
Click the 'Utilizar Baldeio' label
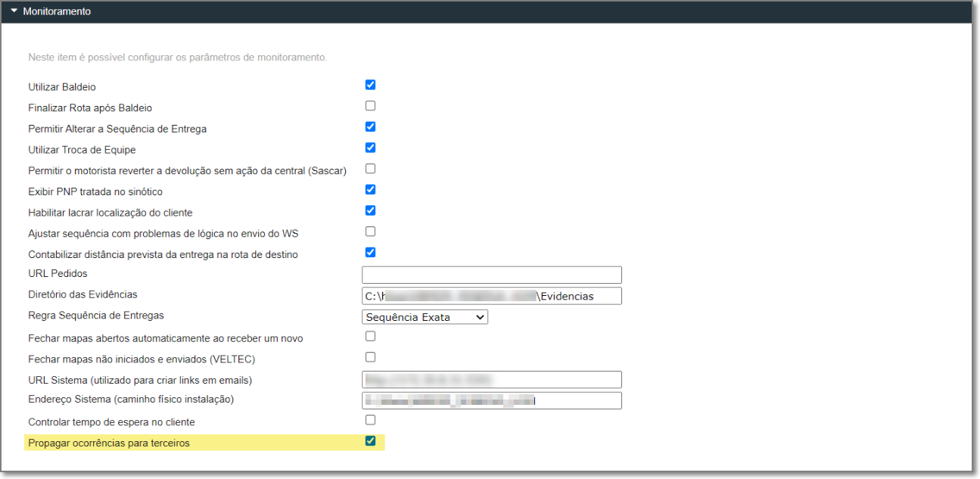point(62,87)
